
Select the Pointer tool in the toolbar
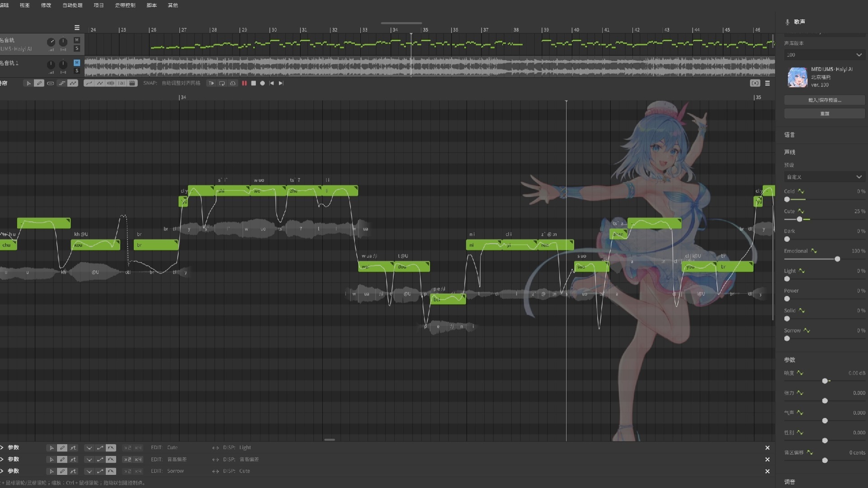click(x=28, y=83)
